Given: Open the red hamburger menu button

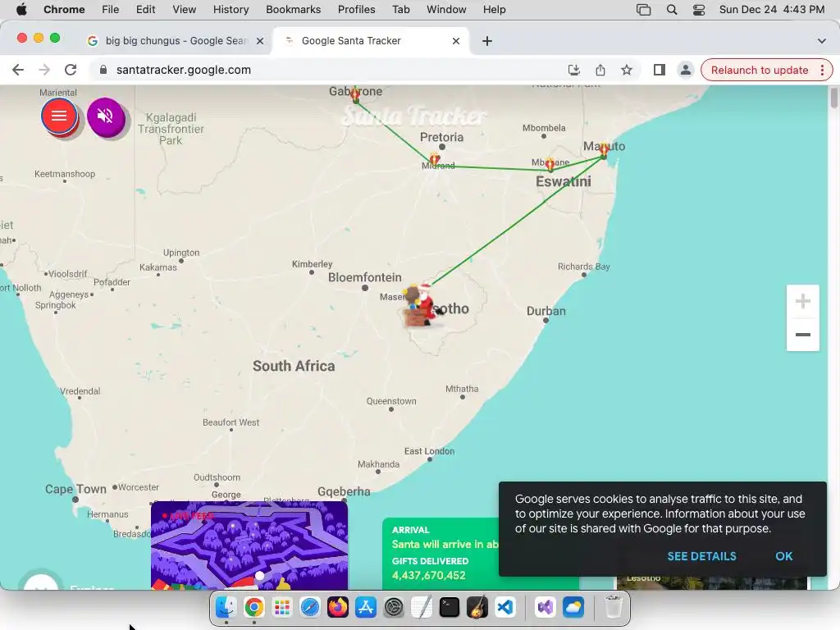Looking at the screenshot, I should point(59,116).
